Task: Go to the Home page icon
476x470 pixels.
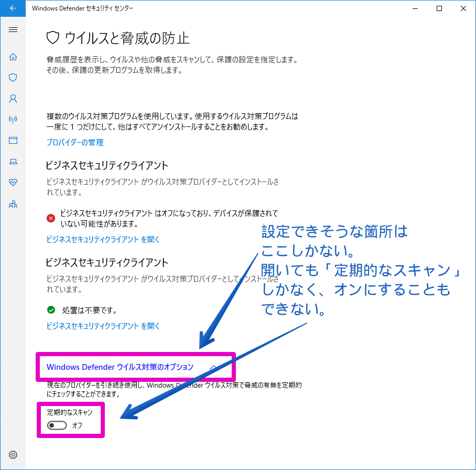Action: pos(13,57)
